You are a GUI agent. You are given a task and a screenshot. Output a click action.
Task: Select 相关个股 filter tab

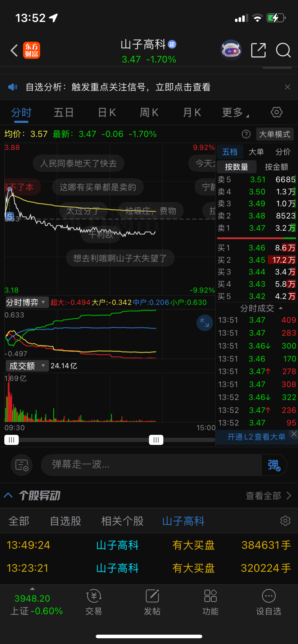tap(122, 521)
